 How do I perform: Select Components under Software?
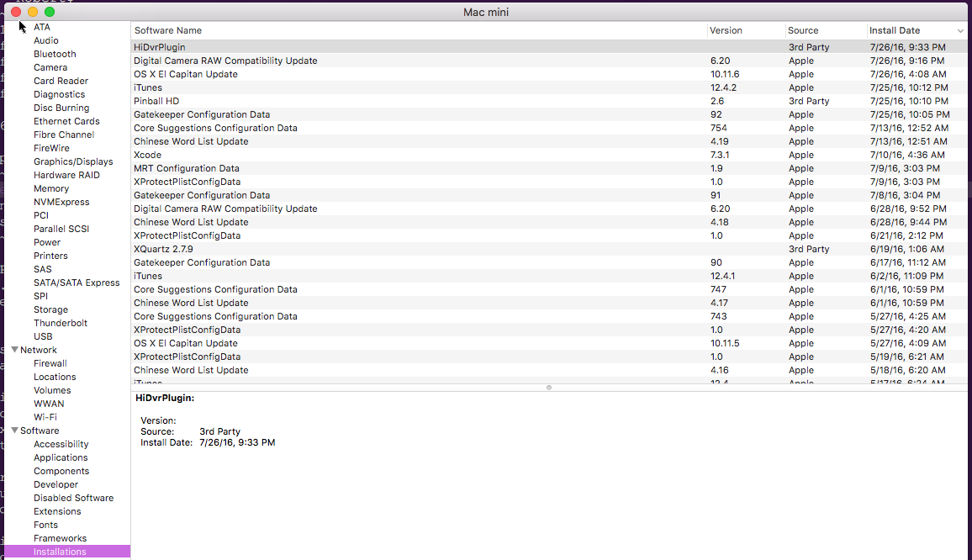click(x=61, y=471)
